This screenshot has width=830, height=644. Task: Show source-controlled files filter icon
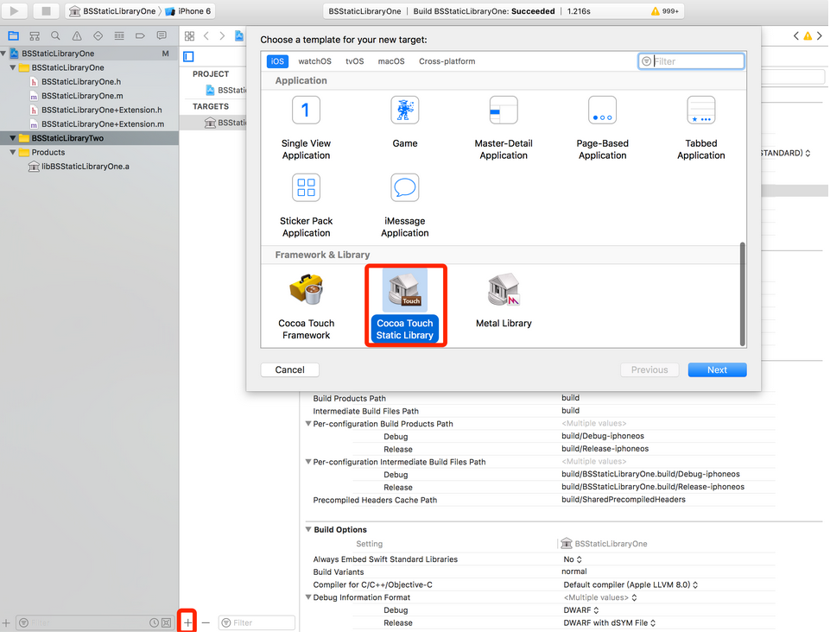(x=166, y=622)
